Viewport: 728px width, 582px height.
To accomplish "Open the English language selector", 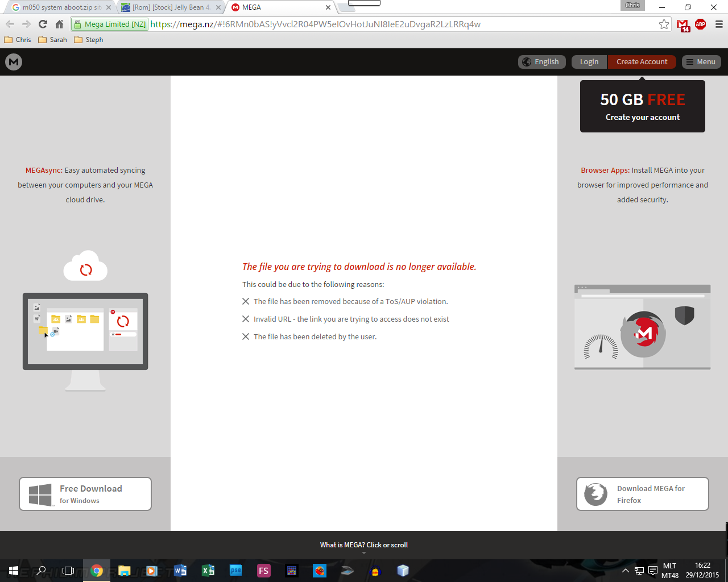I will (x=541, y=62).
